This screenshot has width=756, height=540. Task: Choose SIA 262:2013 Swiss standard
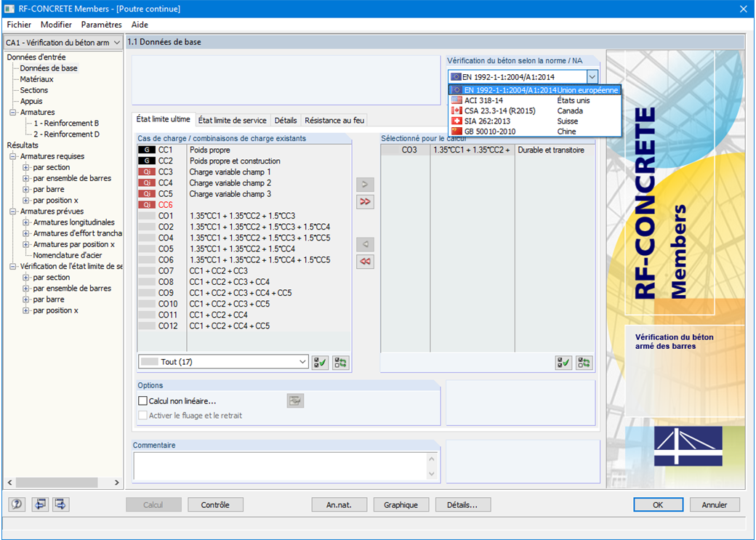click(x=535, y=121)
